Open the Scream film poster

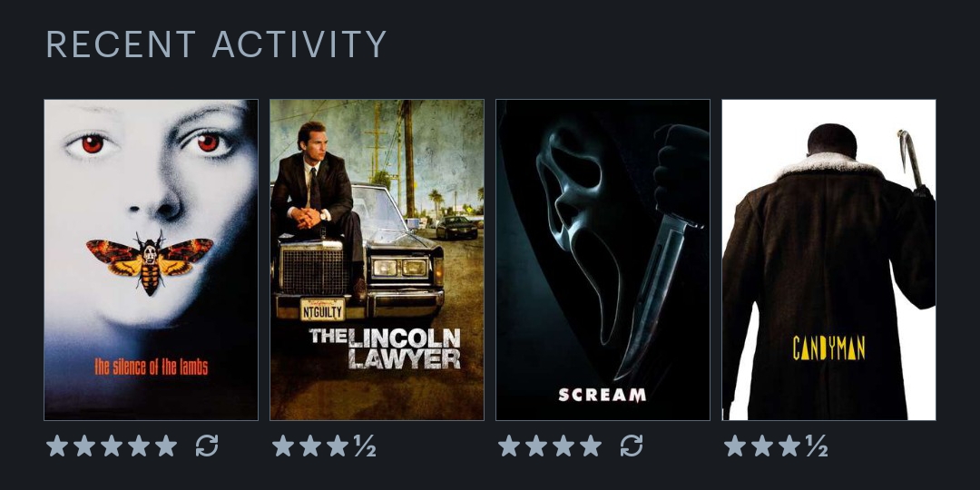603,260
